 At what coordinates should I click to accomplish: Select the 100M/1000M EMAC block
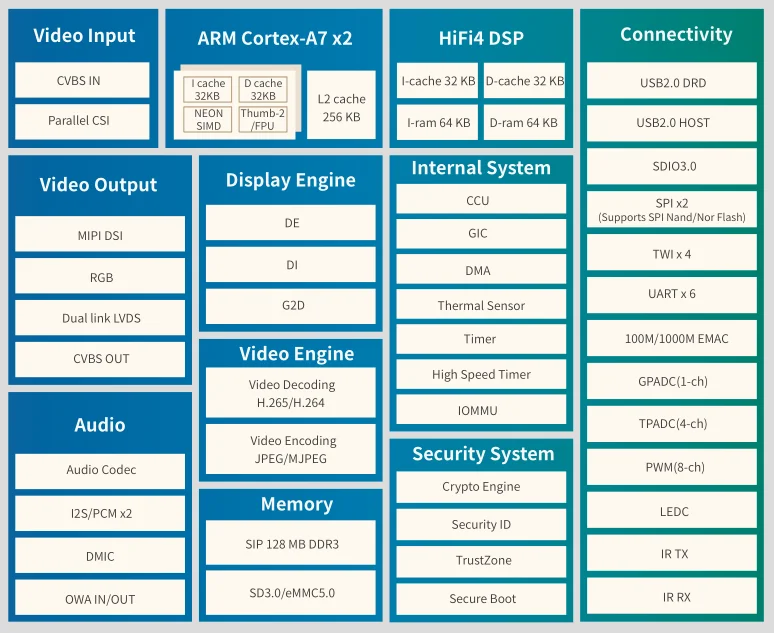tap(672, 338)
